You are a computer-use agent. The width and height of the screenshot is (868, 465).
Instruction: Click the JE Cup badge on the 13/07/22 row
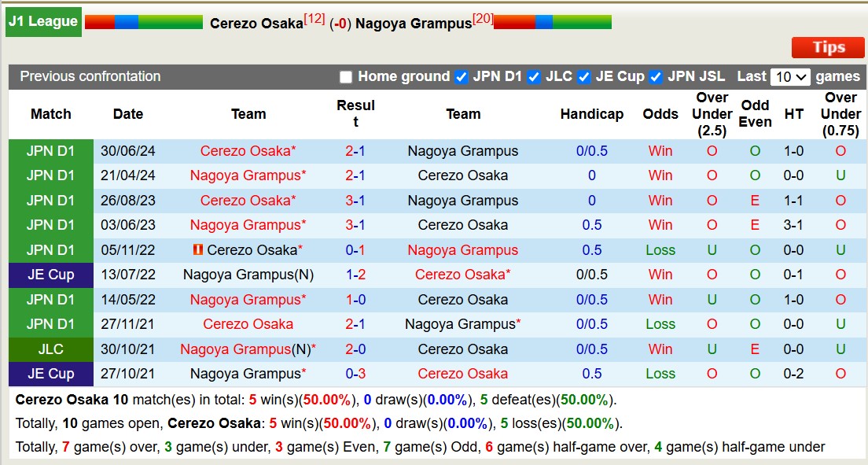click(x=50, y=275)
